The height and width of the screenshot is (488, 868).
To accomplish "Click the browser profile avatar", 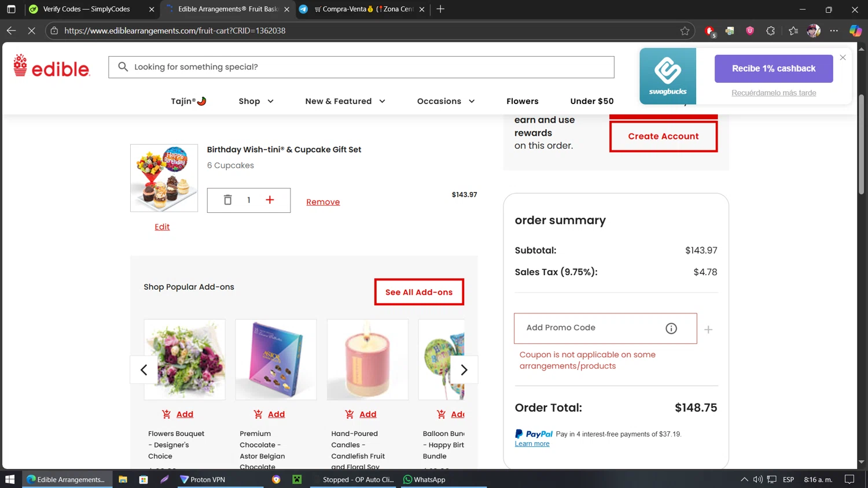I will [814, 31].
